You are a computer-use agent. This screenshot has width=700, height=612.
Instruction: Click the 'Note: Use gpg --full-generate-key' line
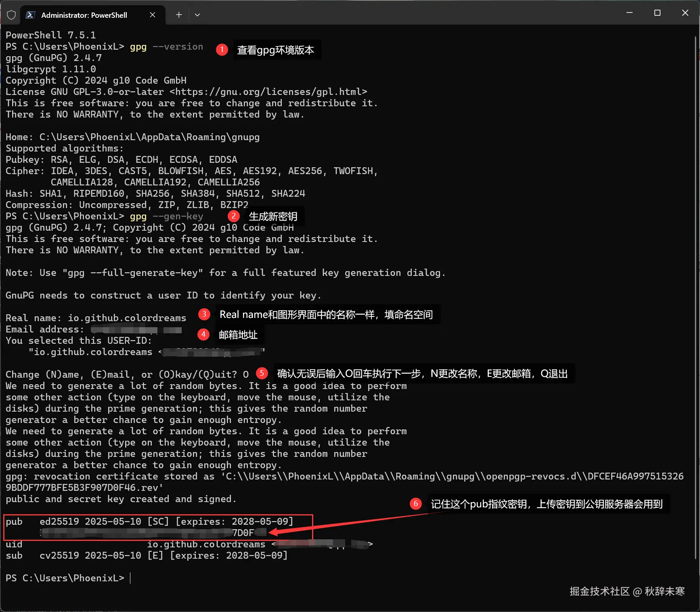tap(226, 273)
